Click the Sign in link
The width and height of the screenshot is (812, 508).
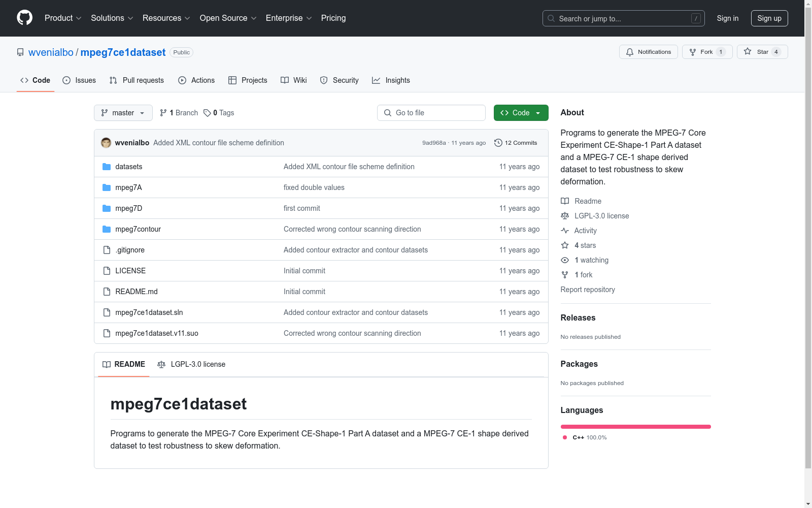(x=728, y=18)
